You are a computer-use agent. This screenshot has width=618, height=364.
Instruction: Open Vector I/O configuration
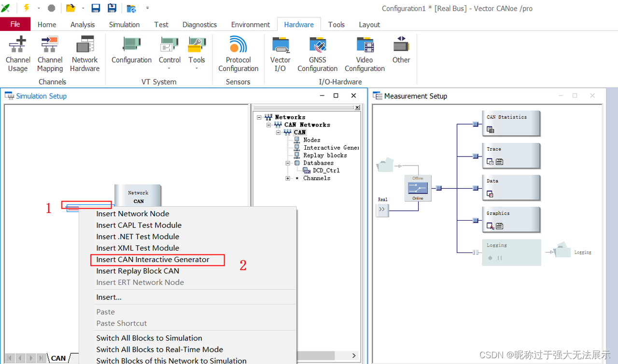click(280, 54)
